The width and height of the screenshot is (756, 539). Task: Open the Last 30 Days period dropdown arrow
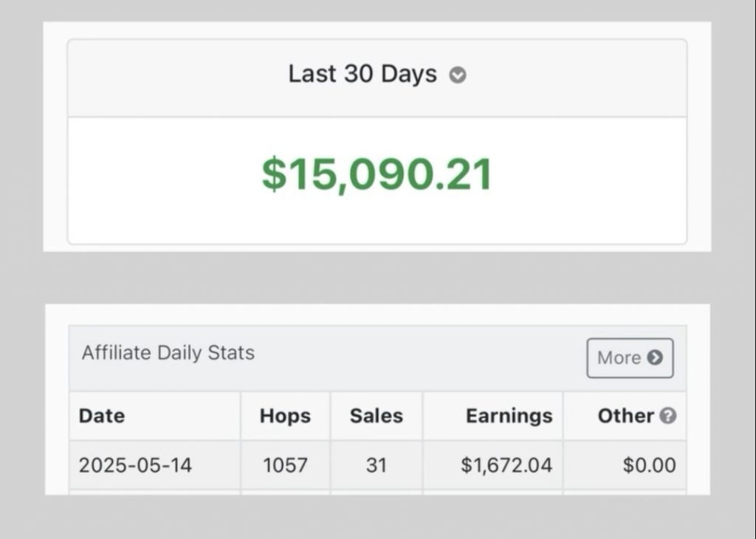click(x=458, y=75)
